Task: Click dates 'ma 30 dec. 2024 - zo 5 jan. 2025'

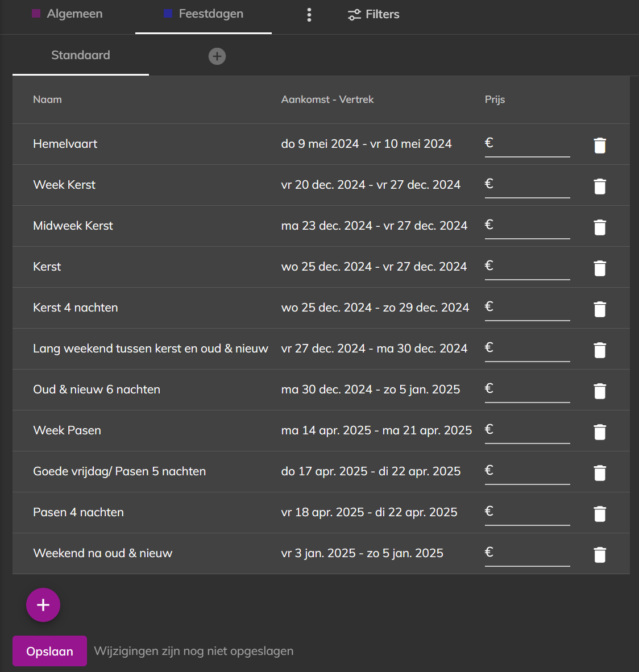Action: pyautogui.click(x=371, y=389)
